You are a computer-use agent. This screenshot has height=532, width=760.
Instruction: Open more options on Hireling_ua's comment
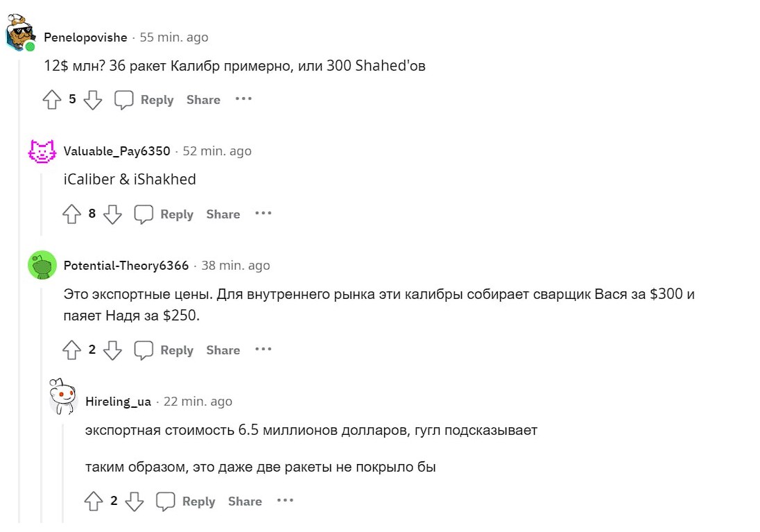285,501
